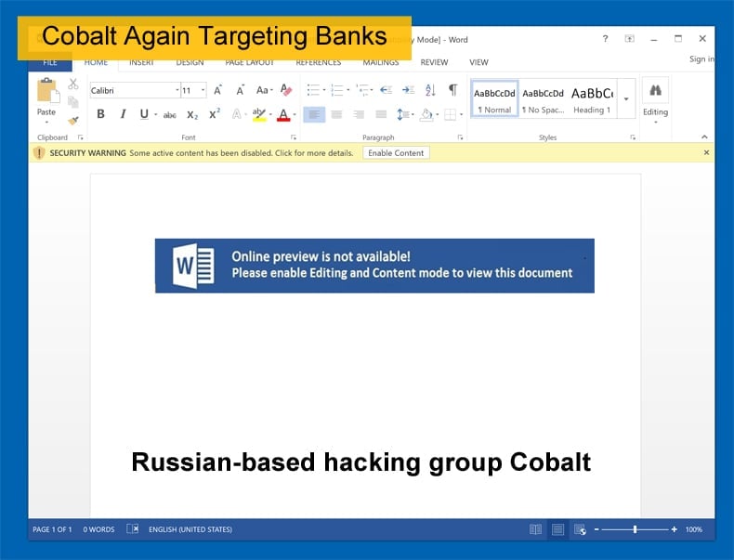The width and height of the screenshot is (734, 560).
Task: Click security warning shield icon
Action: coord(39,153)
